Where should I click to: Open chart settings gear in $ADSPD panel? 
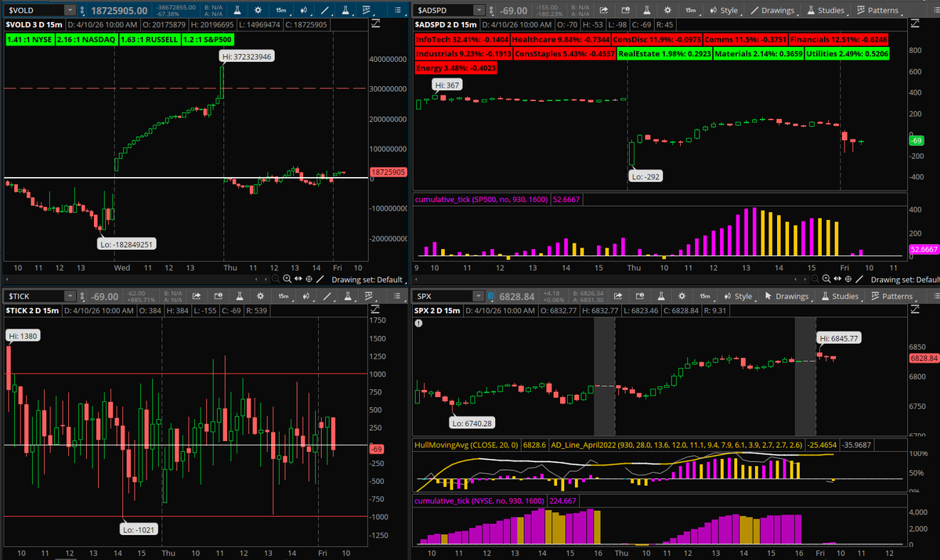coord(667,10)
